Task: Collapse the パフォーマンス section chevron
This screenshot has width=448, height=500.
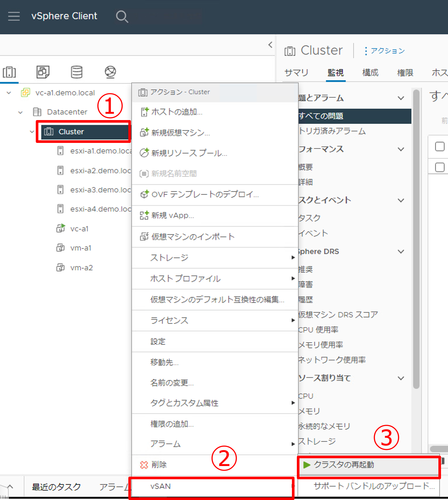Action: (x=401, y=149)
